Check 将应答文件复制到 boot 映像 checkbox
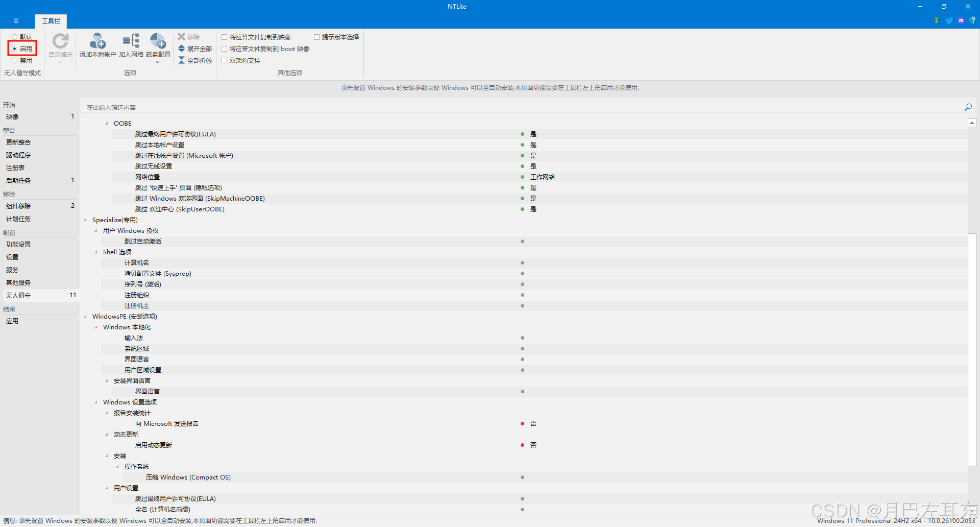The width and height of the screenshot is (980, 527). tap(224, 49)
